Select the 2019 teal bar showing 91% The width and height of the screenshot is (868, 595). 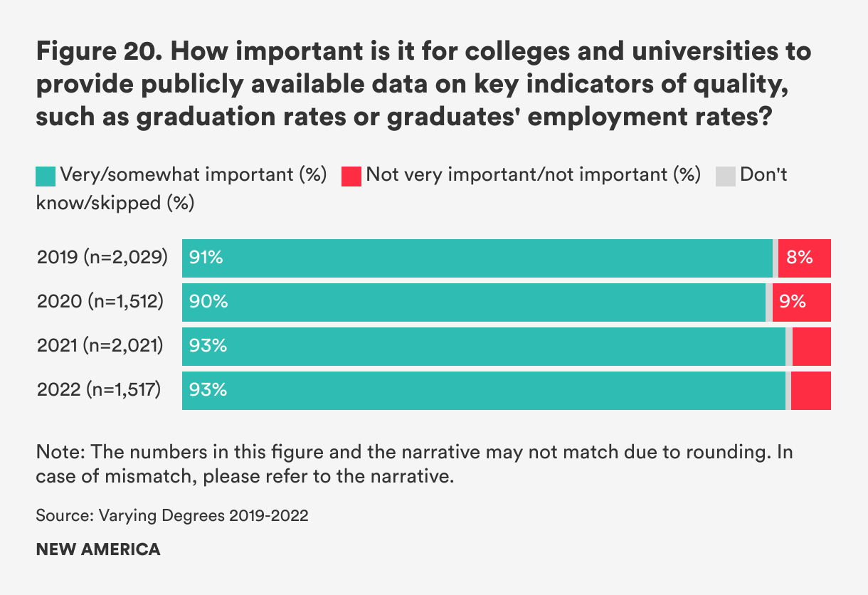(x=477, y=258)
